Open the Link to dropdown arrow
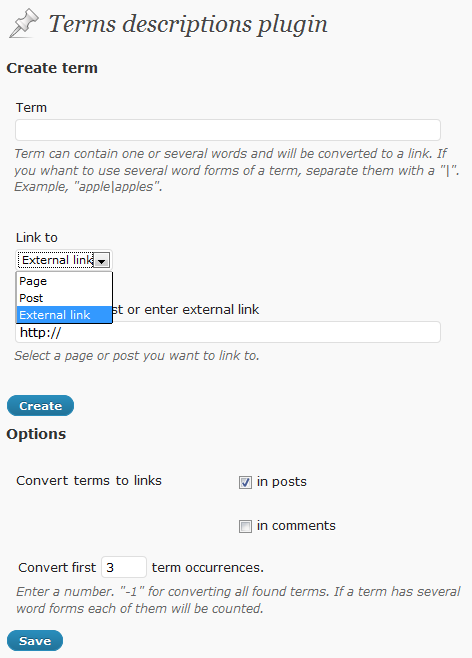This screenshot has width=472, height=658. [x=102, y=260]
